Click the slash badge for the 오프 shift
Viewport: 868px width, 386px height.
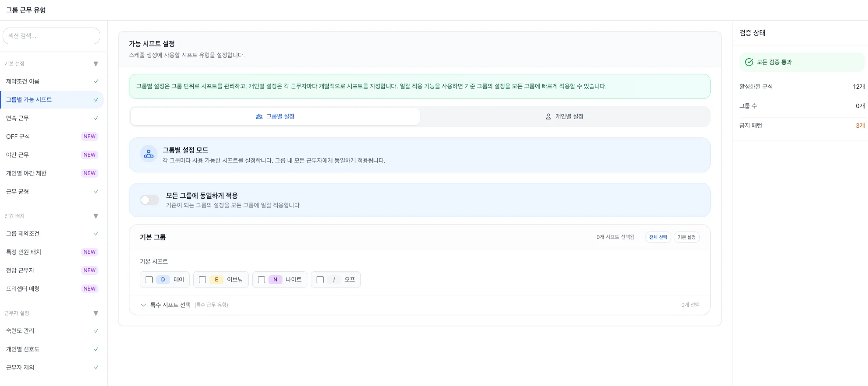(334, 280)
